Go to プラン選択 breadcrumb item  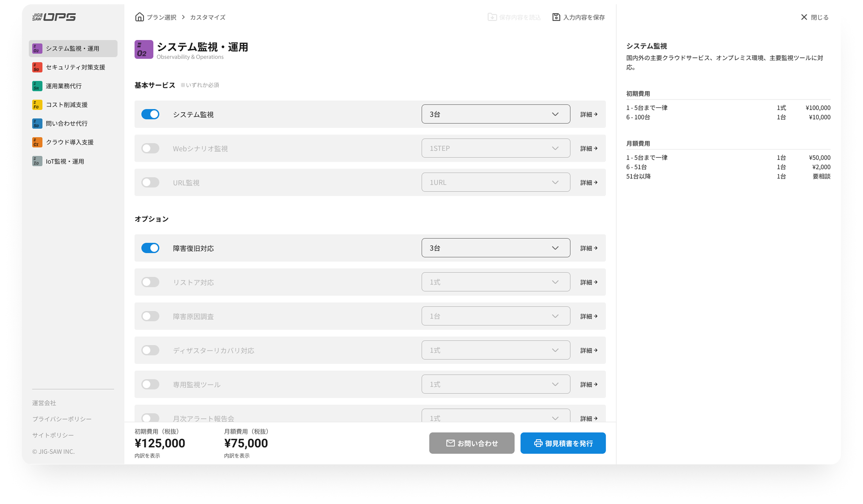click(x=161, y=17)
